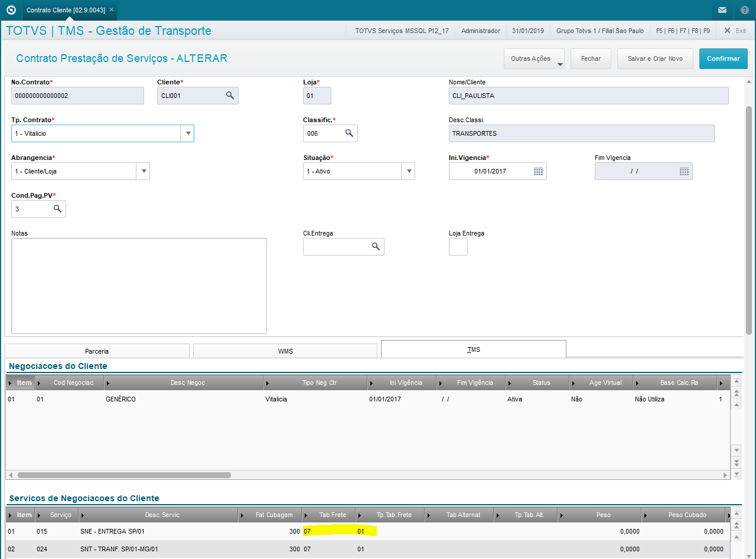This screenshot has height=559, width=756.
Task: Open the help question mark icon
Action: click(744, 10)
